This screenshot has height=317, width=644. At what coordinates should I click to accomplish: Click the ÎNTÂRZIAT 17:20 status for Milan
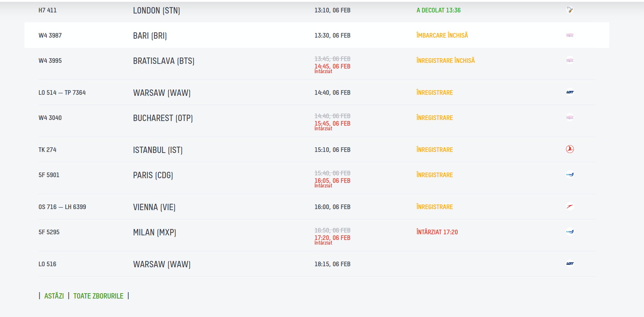coord(437,232)
